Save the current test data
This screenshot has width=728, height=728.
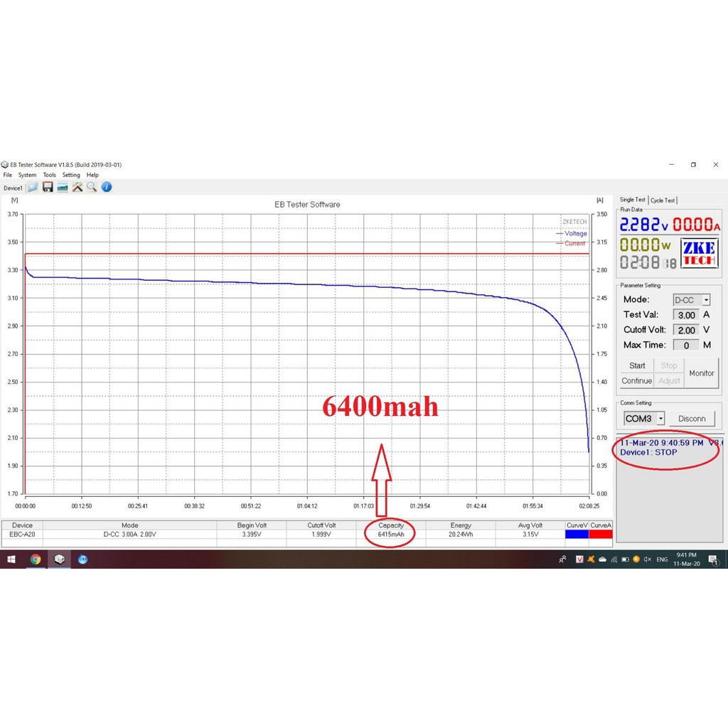[48, 186]
